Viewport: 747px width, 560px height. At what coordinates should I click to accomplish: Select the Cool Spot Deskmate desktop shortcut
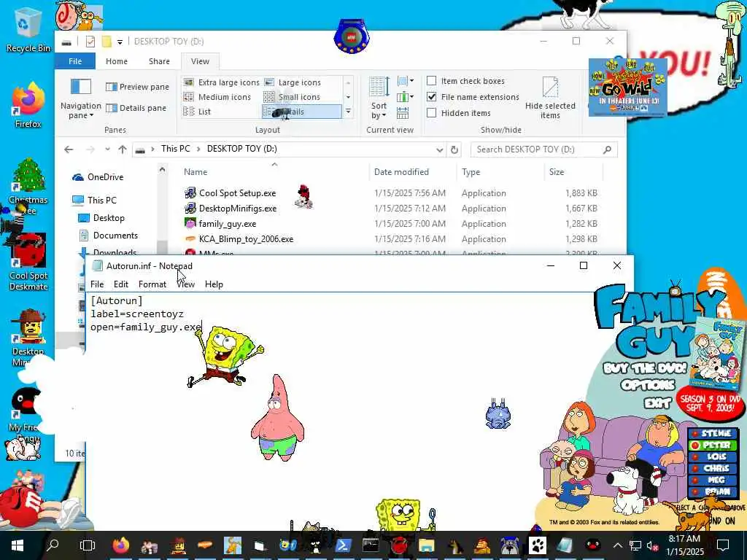click(28, 262)
